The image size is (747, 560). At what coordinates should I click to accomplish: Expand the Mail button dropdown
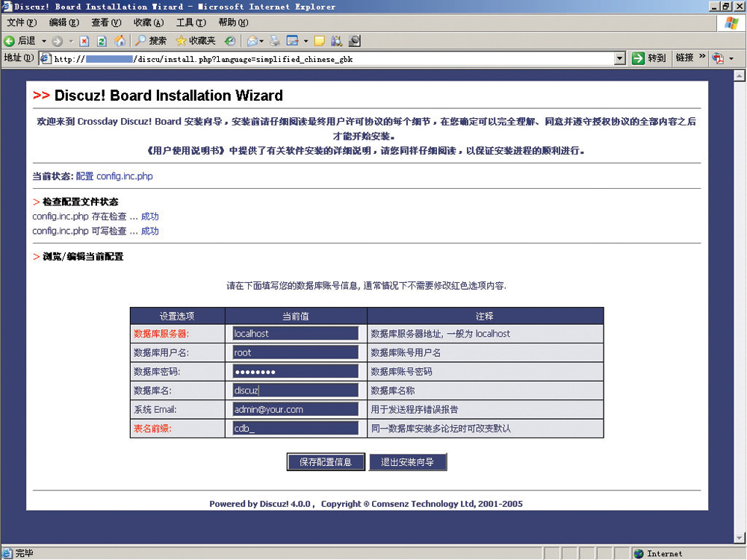[261, 41]
